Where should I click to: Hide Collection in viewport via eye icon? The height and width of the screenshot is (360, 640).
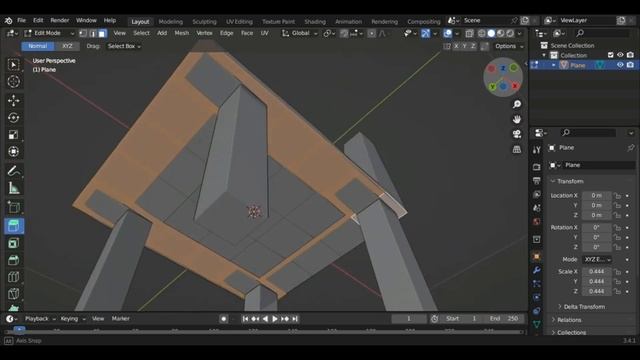click(x=620, y=55)
